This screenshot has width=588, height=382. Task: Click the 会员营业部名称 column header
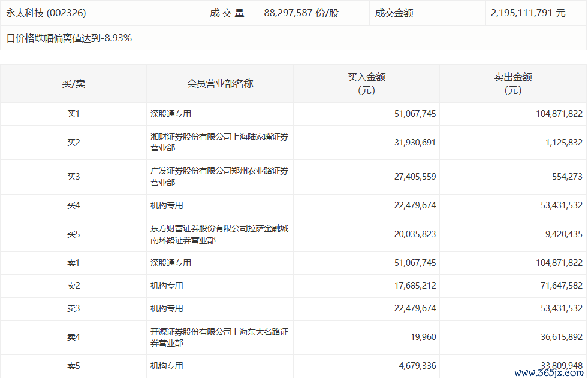click(x=220, y=83)
